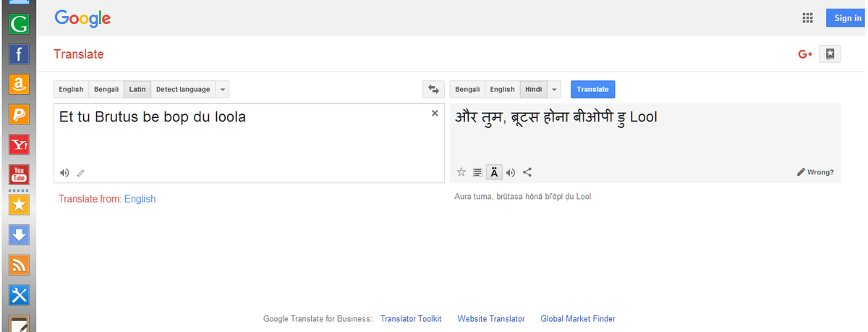Viewport: 868px width, 332px height.
Task: Open the Amazon sidebar shortcut
Action: coord(20,84)
